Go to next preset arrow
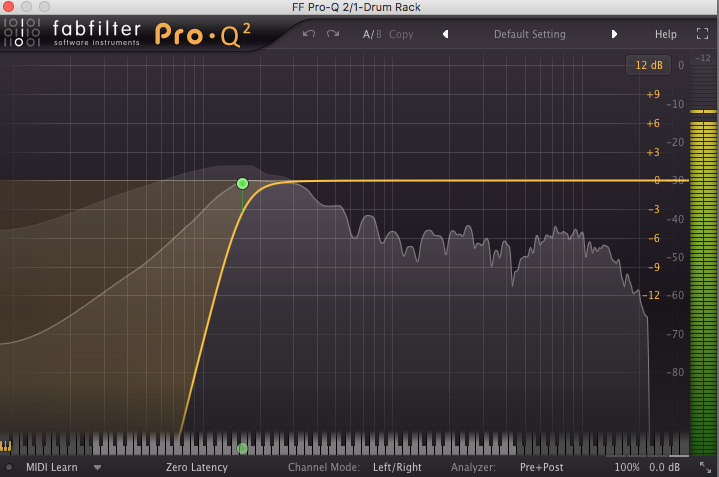 [614, 34]
